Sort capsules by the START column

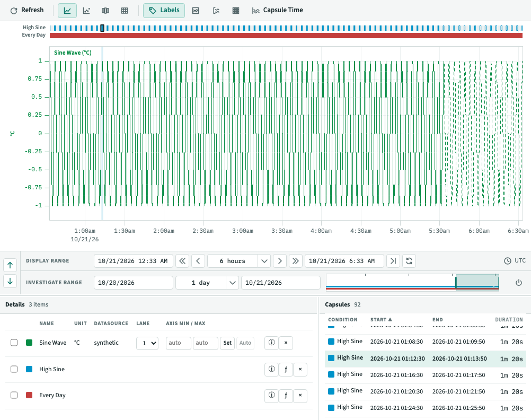click(381, 320)
